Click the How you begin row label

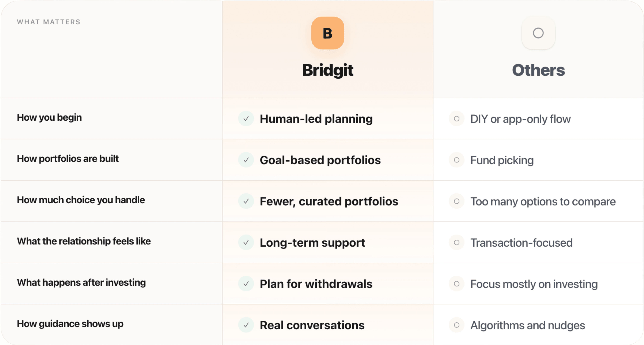coord(49,117)
